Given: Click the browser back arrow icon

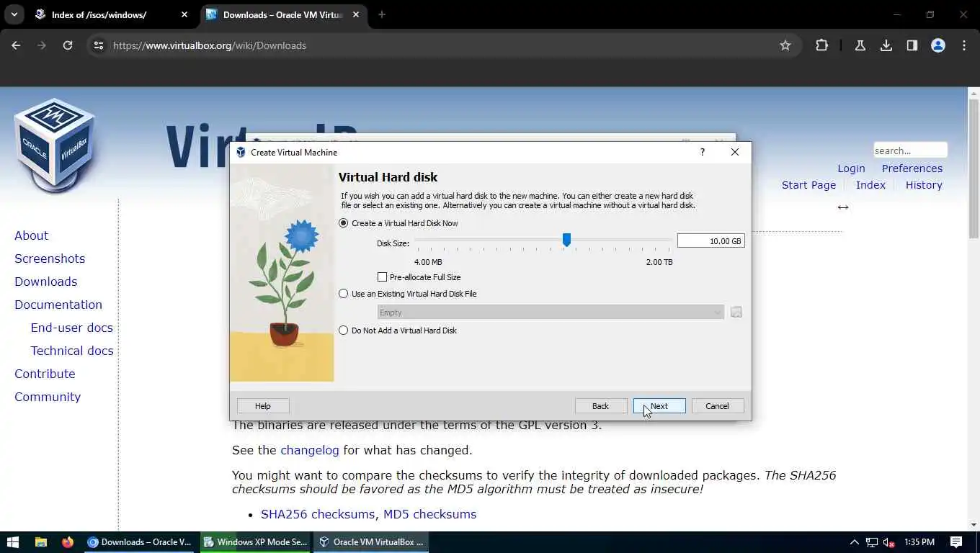Looking at the screenshot, I should pyautogui.click(x=16, y=45).
